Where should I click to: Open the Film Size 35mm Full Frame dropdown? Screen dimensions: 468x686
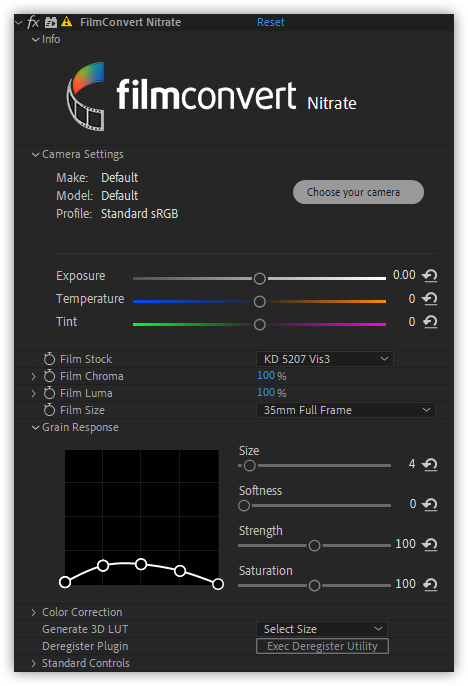pos(346,410)
